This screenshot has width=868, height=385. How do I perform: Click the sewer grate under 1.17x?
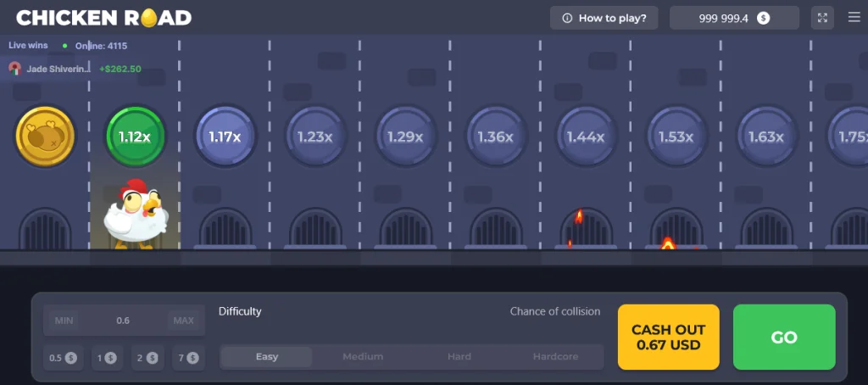pyautogui.click(x=225, y=228)
